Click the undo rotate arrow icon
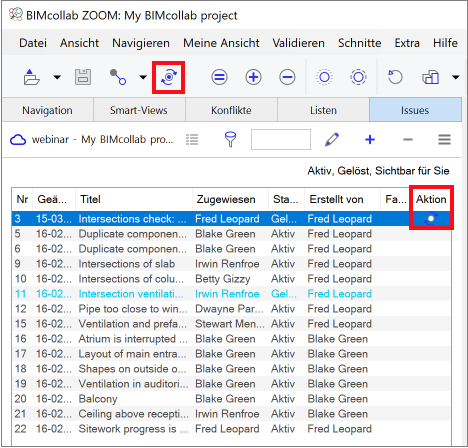Viewport: 468px width, 448px height. click(395, 77)
